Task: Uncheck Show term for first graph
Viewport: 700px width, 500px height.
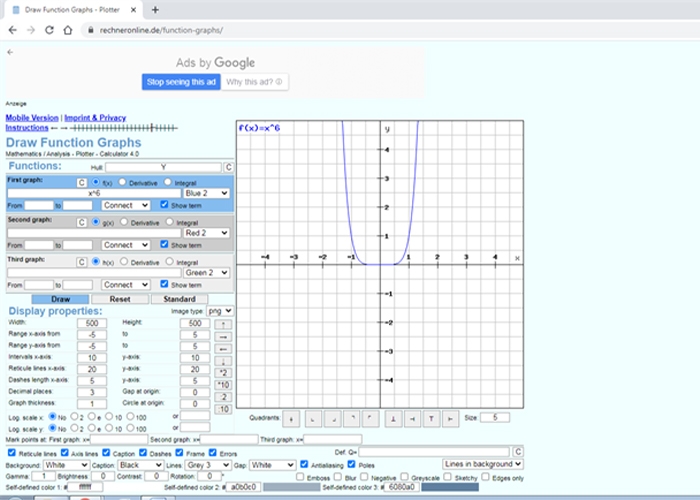Action: (x=164, y=204)
